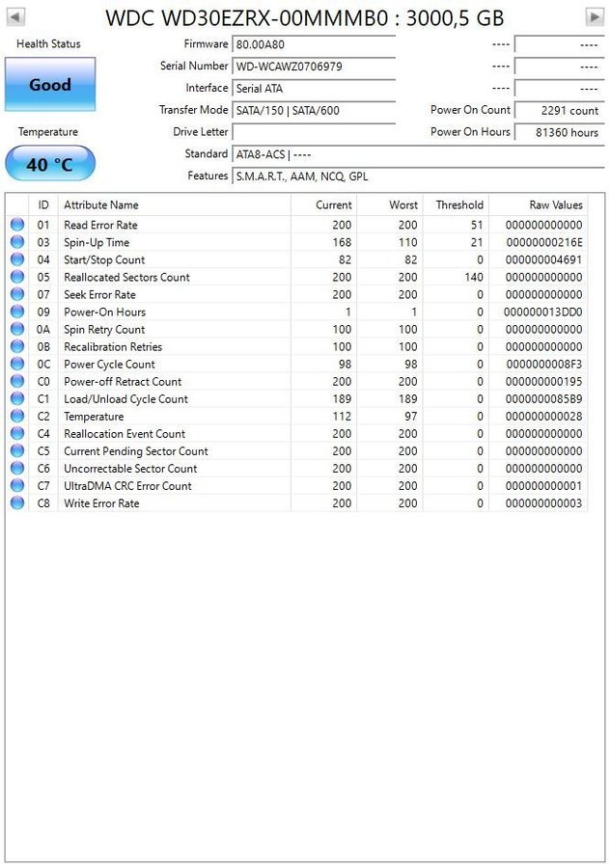This screenshot has width=610, height=868.
Task: Click the Worst column header
Action: 390,204
